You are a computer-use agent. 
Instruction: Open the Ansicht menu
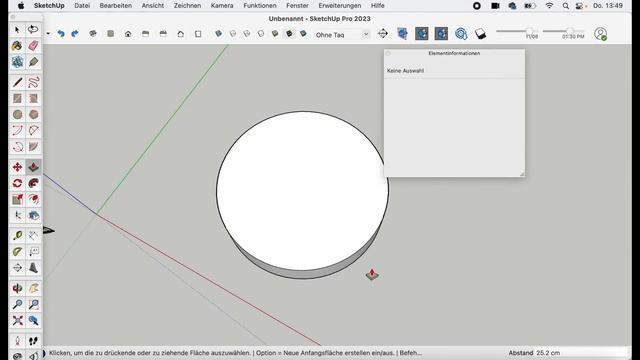(153, 6)
